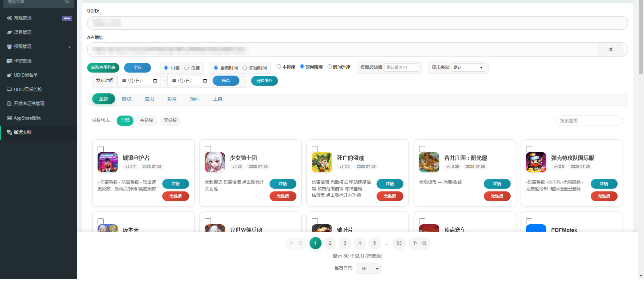Expand 权限管理 submenu chevron

click(70, 47)
